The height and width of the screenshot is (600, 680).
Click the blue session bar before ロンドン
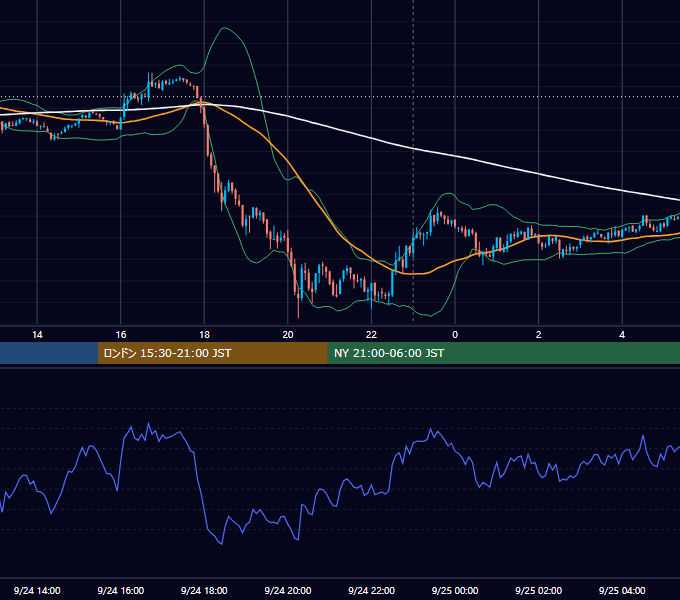point(49,353)
